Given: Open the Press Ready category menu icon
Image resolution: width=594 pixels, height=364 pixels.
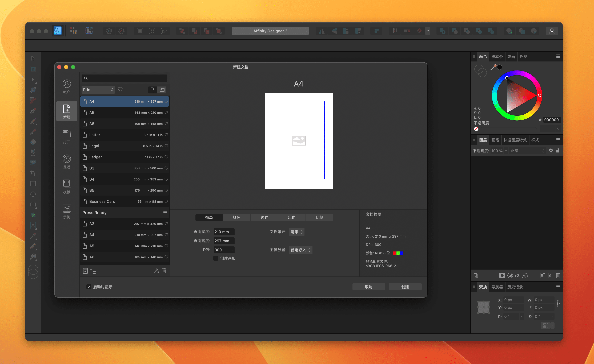Looking at the screenshot, I should [x=165, y=213].
